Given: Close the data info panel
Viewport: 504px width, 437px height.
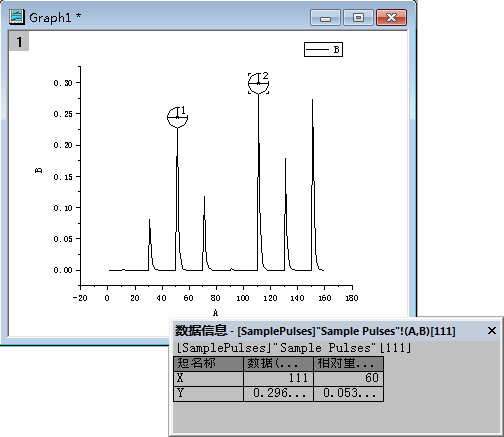Looking at the screenshot, I should click(492, 331).
